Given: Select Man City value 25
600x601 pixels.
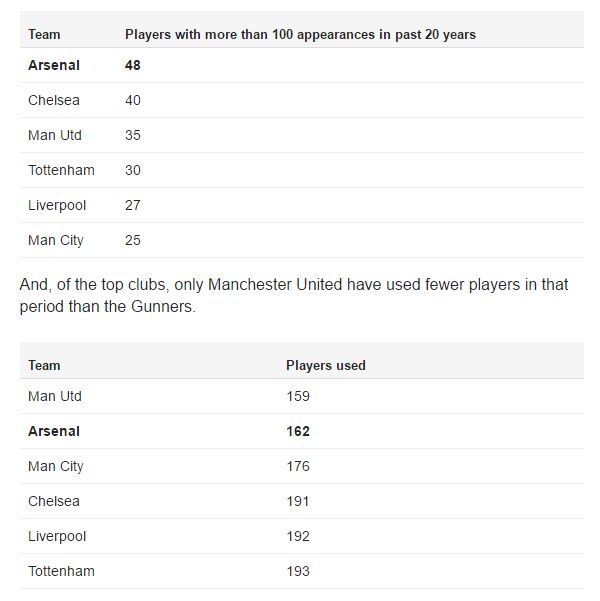Looking at the screenshot, I should pyautogui.click(x=133, y=240).
